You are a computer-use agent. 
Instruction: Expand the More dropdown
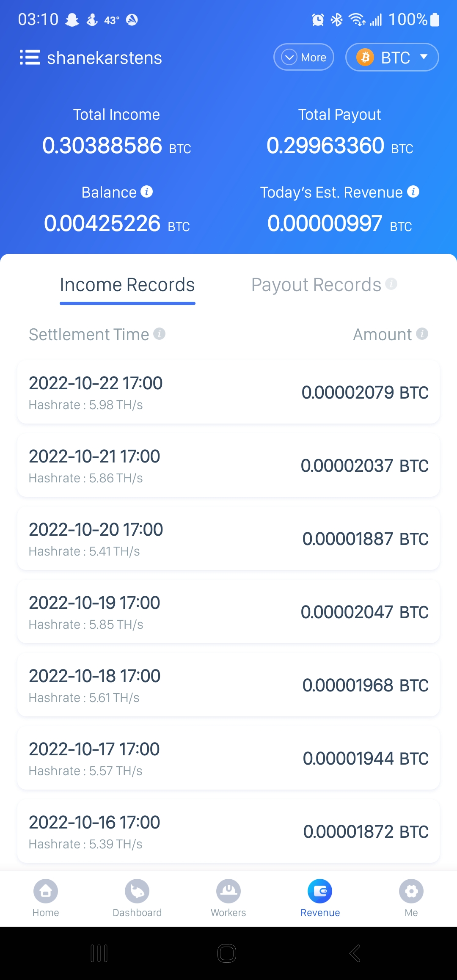click(x=304, y=57)
